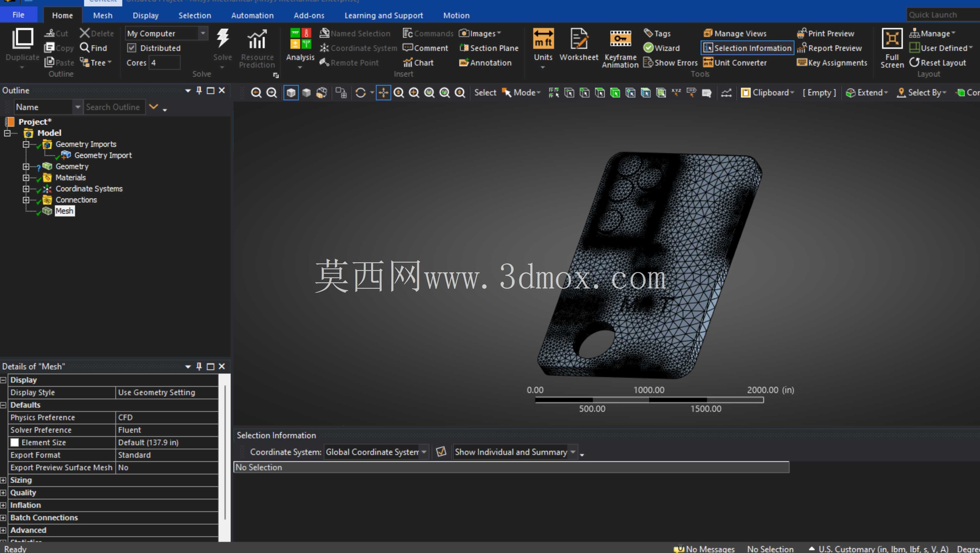This screenshot has height=553, width=980.
Task: Open the Analysis insert icon
Action: (x=300, y=39)
